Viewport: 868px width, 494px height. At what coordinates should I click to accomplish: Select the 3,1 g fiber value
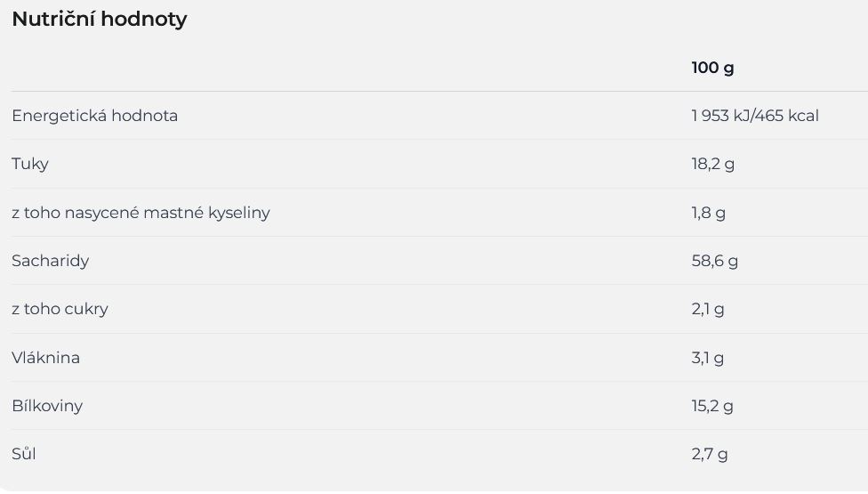pyautogui.click(x=707, y=357)
